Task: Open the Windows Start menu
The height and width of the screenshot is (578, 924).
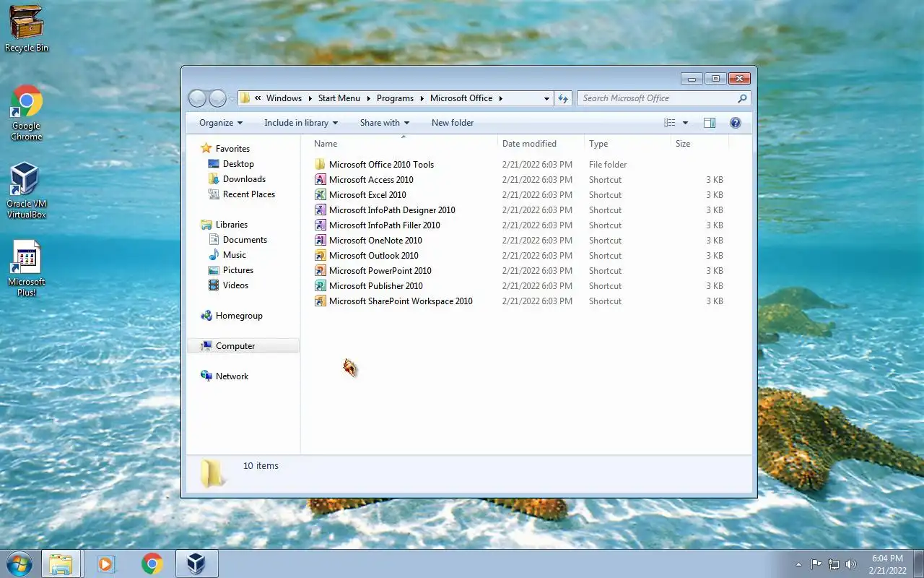Action: pos(19,564)
